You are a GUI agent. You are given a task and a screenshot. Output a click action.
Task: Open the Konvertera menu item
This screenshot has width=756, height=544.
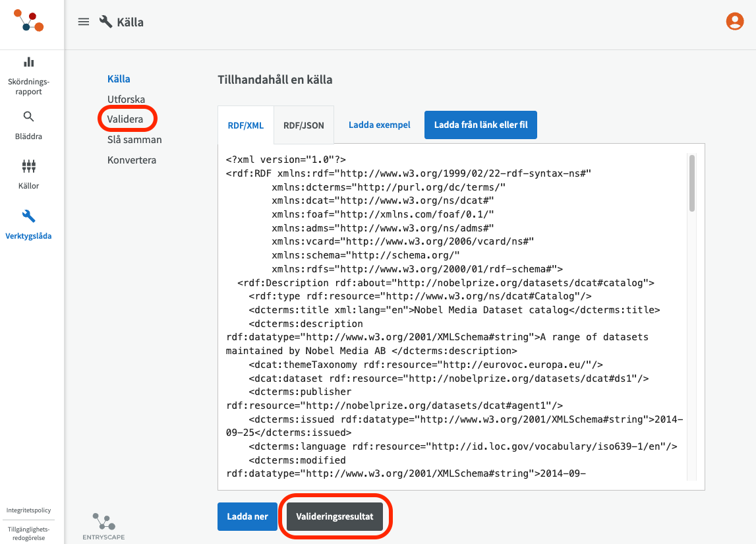132,160
